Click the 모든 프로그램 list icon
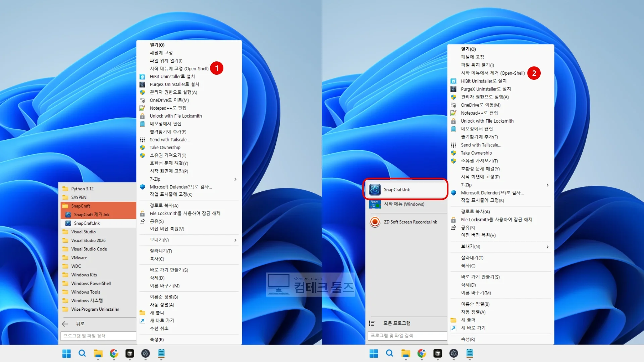 click(372, 323)
